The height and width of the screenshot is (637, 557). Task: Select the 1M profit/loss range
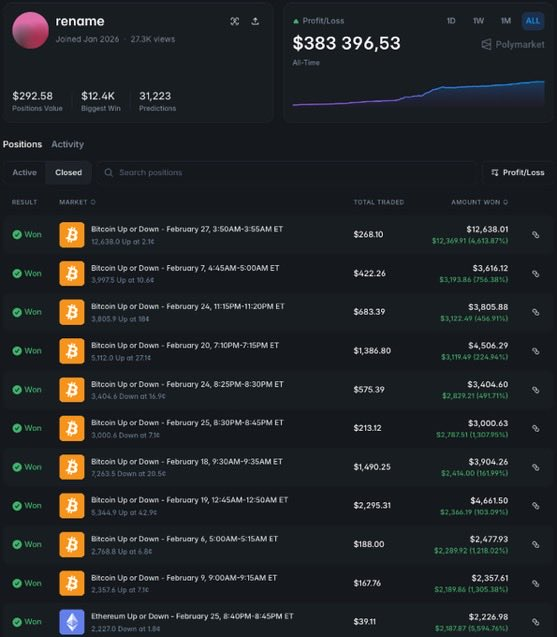(x=505, y=21)
